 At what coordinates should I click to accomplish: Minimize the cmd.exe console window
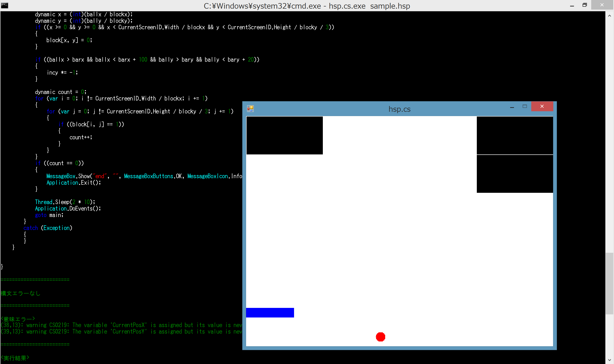point(572,6)
